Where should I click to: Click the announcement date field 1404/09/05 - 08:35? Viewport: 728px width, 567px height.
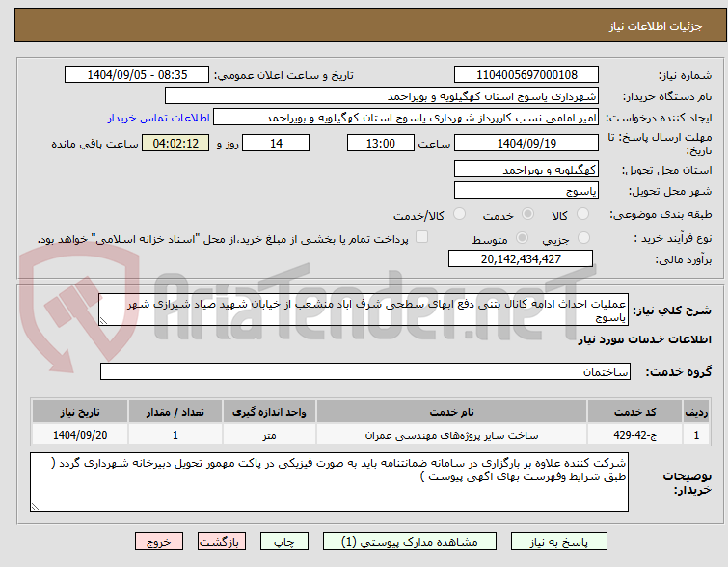click(137, 75)
